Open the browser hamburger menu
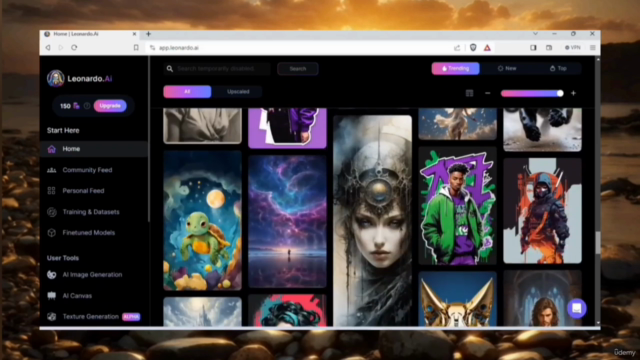The height and width of the screenshot is (360, 640). coord(592,48)
